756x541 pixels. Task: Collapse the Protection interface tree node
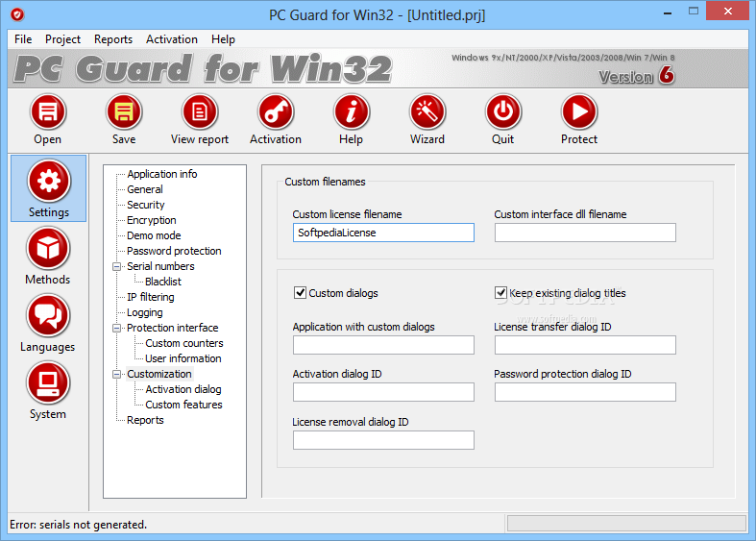pyautogui.click(x=116, y=328)
